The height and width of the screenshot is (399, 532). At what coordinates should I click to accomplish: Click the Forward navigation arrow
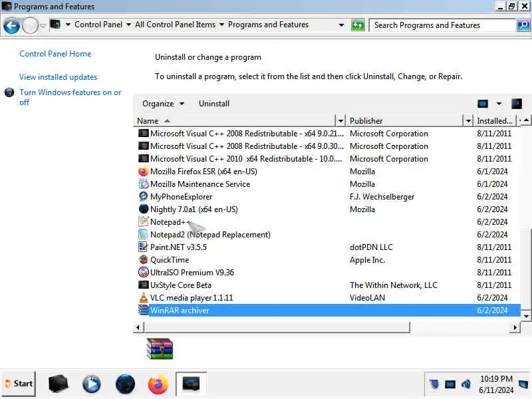30,25
